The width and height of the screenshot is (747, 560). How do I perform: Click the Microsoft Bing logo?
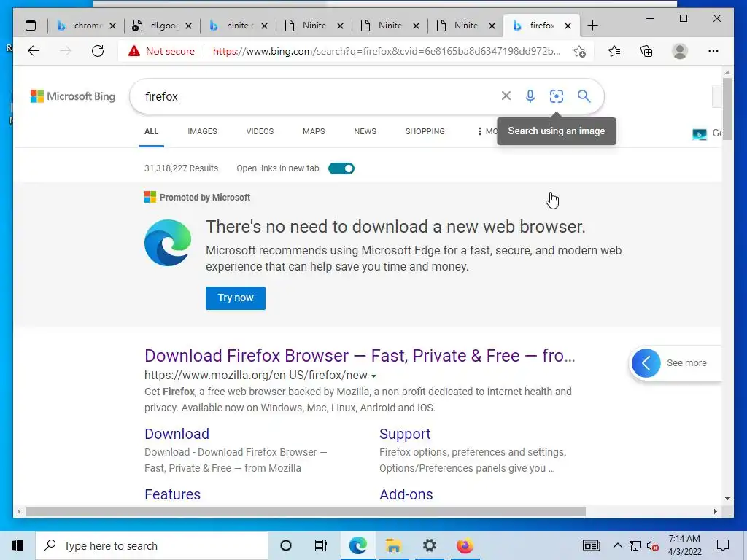(73, 96)
